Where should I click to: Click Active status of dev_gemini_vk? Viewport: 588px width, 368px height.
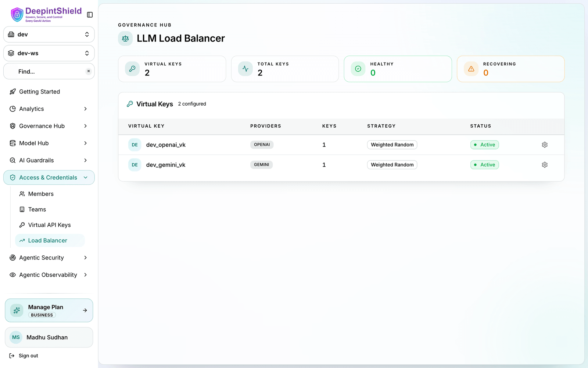coord(485,165)
